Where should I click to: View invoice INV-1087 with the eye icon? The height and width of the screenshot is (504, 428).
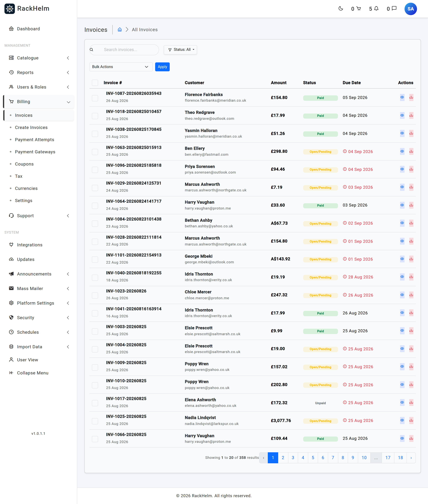pyautogui.click(x=402, y=97)
